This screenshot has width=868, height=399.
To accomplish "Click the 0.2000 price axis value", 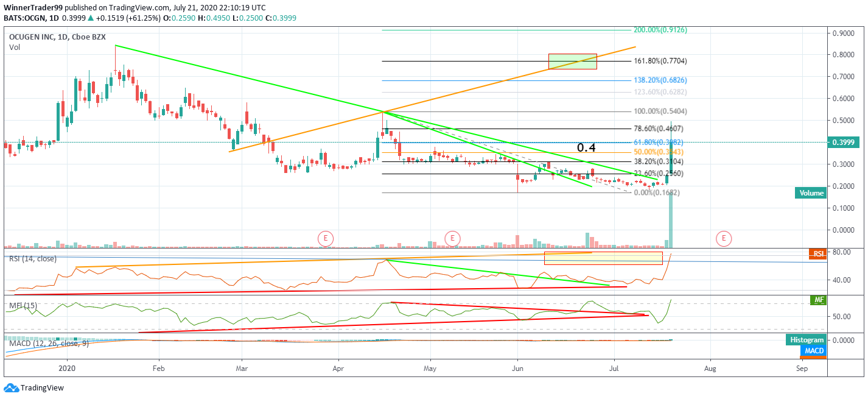I will coord(844,186).
